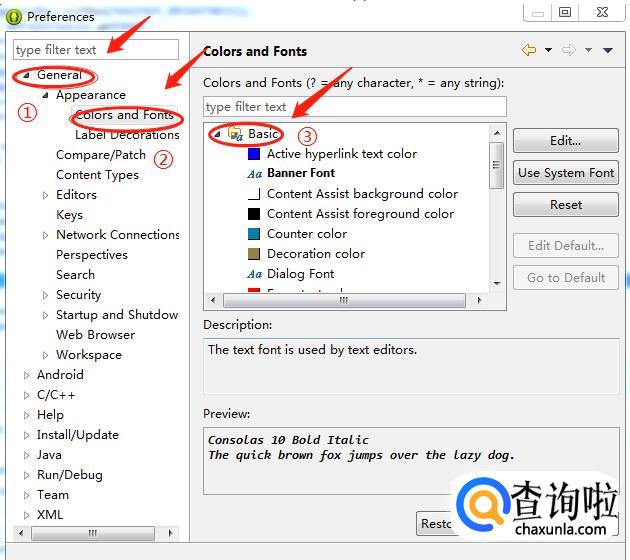This screenshot has width=630, height=560.
Task: Focus the left preferences filter text field
Action: coord(95,50)
